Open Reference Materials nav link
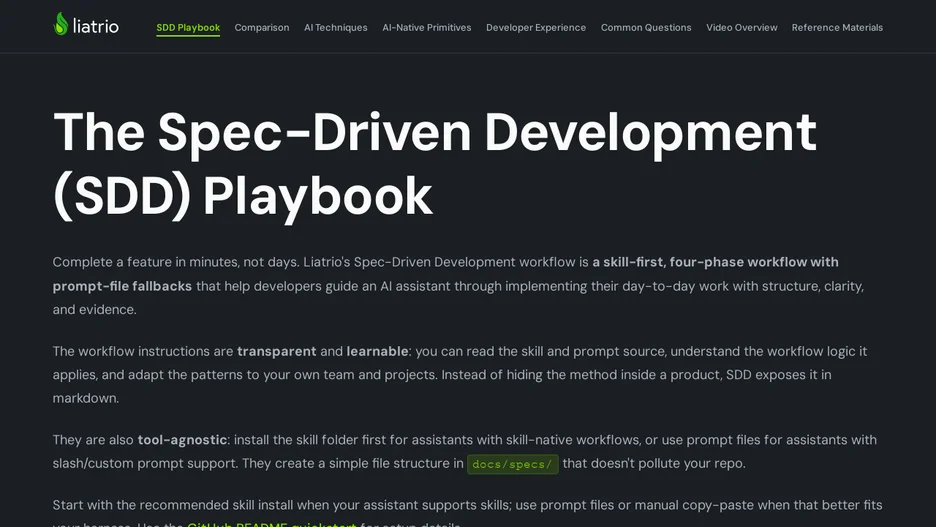936x527 pixels. point(837,27)
